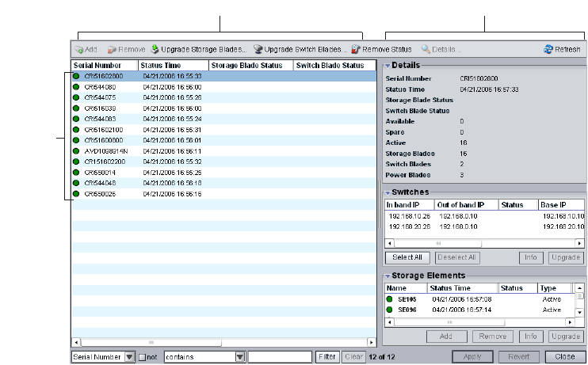Open the 'contains' condition dropdown
The image size is (588, 365).
point(240,357)
